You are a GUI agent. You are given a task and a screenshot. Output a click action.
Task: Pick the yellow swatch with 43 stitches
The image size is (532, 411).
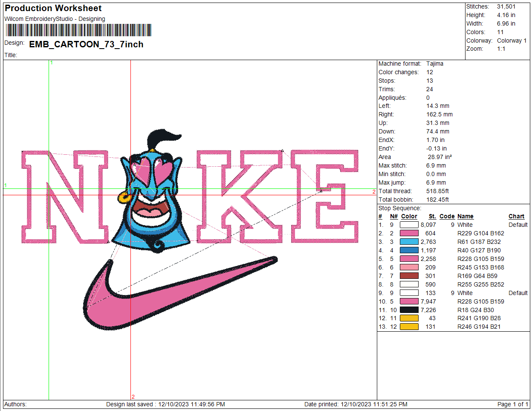[409, 318]
